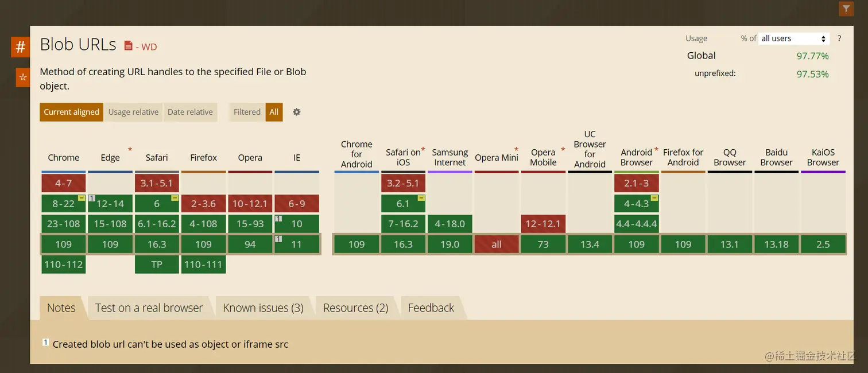Select Edge 15-108 cell
This screenshot has height=373, width=868.
click(x=110, y=224)
